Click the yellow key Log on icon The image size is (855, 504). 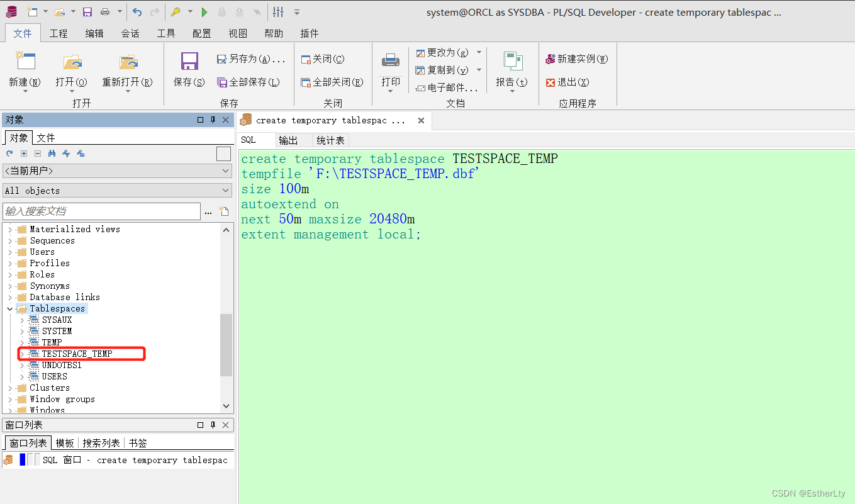pyautogui.click(x=176, y=12)
